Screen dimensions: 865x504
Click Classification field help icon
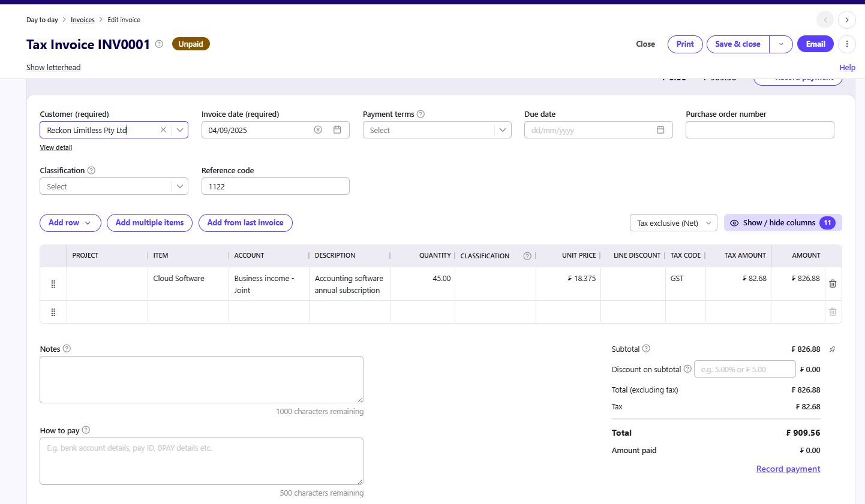pos(91,170)
